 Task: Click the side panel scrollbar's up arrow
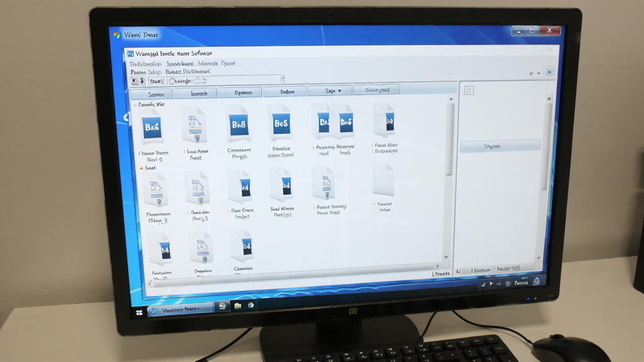pos(548,99)
